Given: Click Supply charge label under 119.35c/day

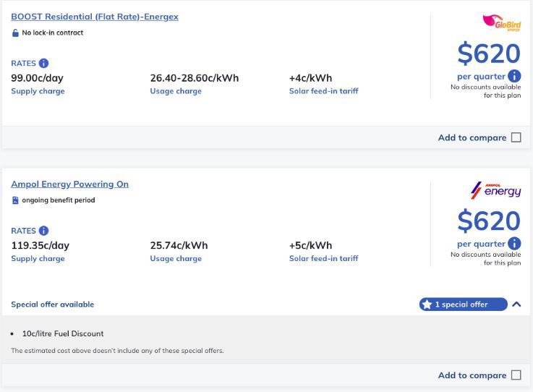Looking at the screenshot, I should click(38, 258).
